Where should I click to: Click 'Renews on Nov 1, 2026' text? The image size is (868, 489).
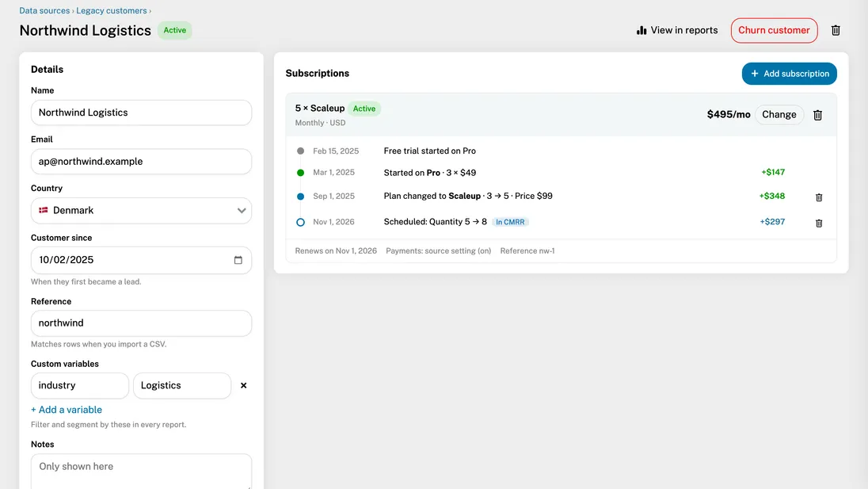click(336, 251)
